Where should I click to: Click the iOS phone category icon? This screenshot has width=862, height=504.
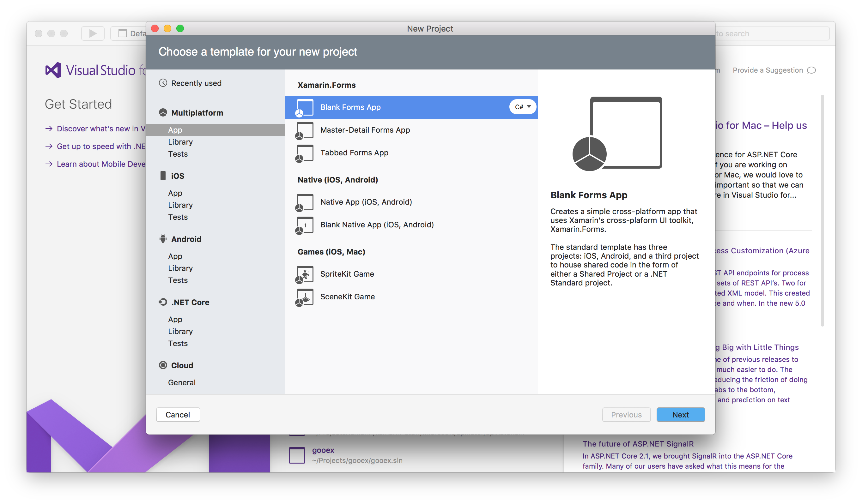[163, 176]
